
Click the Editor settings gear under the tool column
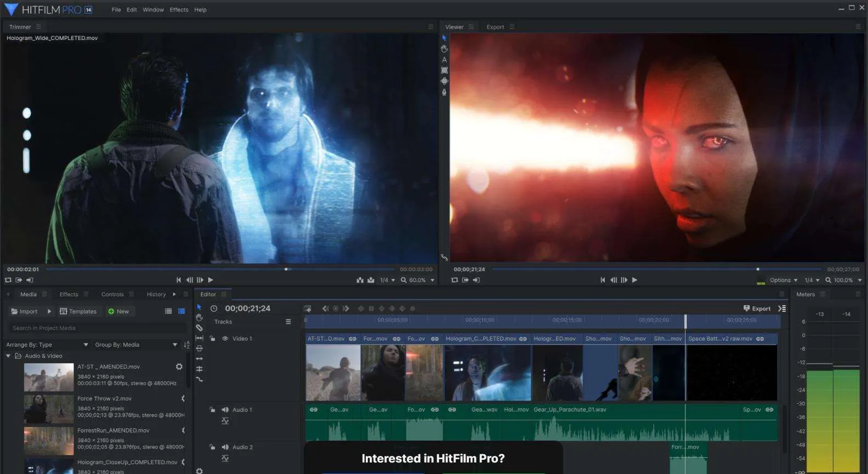click(199, 471)
